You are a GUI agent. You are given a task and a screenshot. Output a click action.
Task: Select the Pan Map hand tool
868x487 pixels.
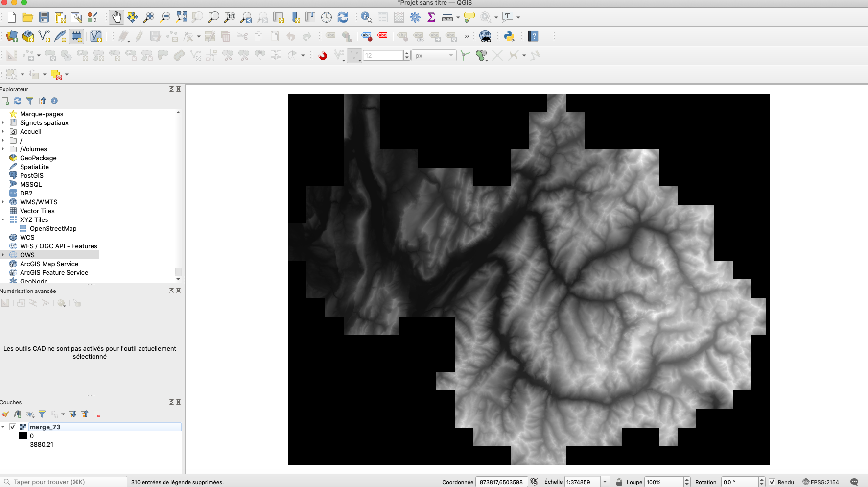point(116,17)
